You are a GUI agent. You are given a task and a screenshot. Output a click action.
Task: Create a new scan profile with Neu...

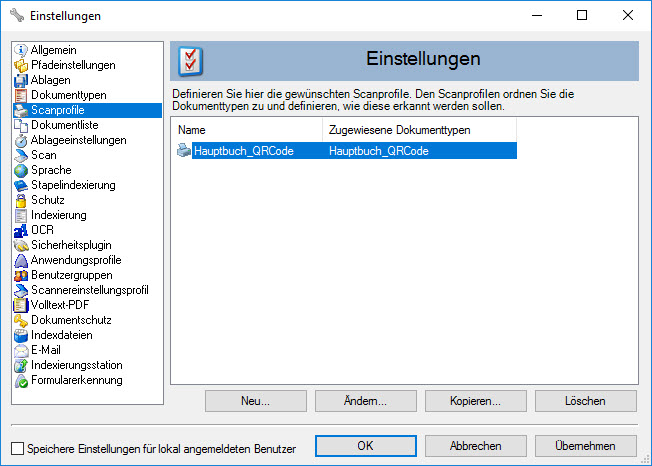tap(255, 401)
